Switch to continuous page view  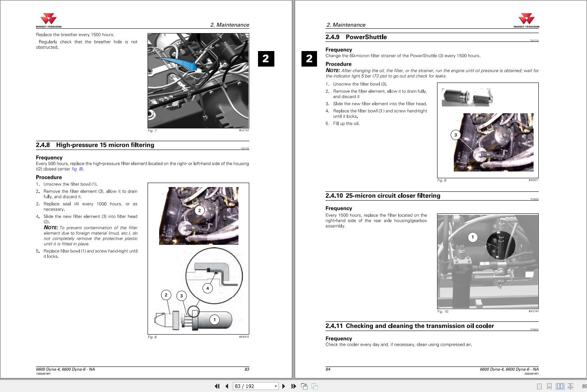click(x=550, y=386)
